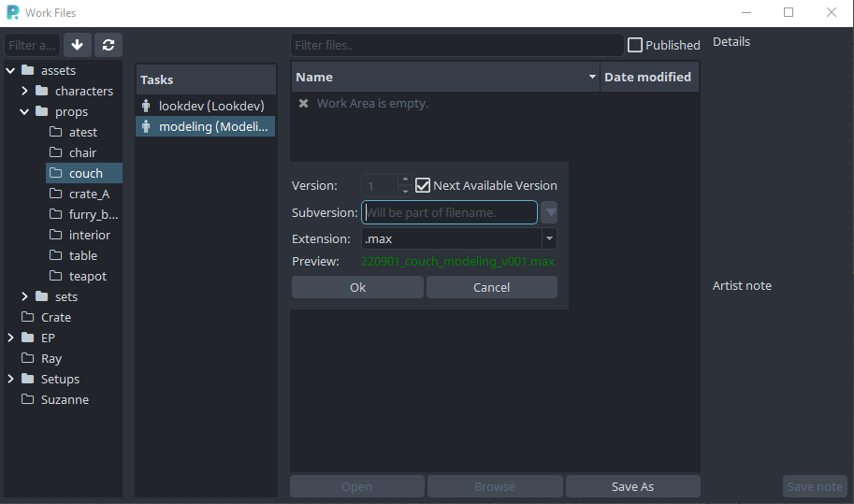Click the Cancel button
The image size is (854, 504).
491,287
